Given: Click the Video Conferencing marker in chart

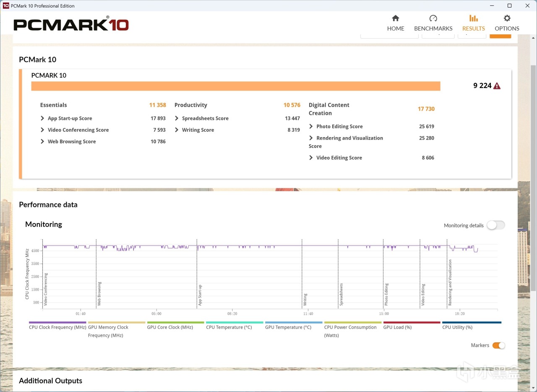Looking at the screenshot, I should click(46, 289).
